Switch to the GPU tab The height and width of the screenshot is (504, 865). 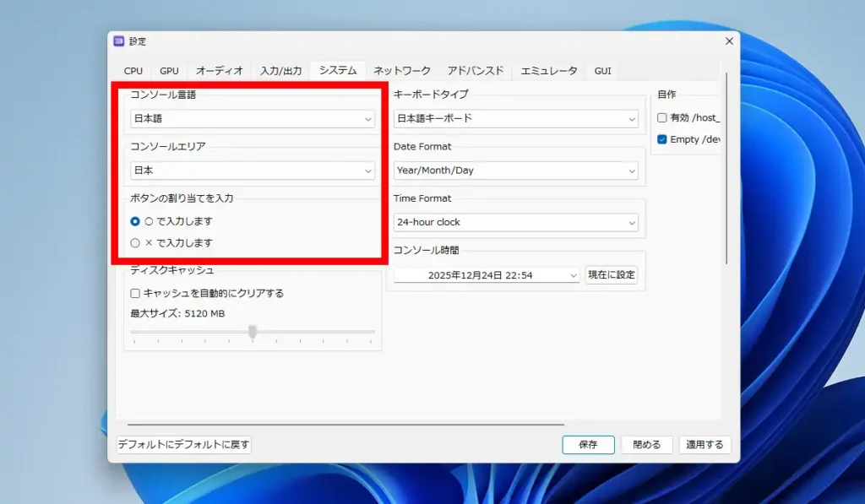point(169,71)
